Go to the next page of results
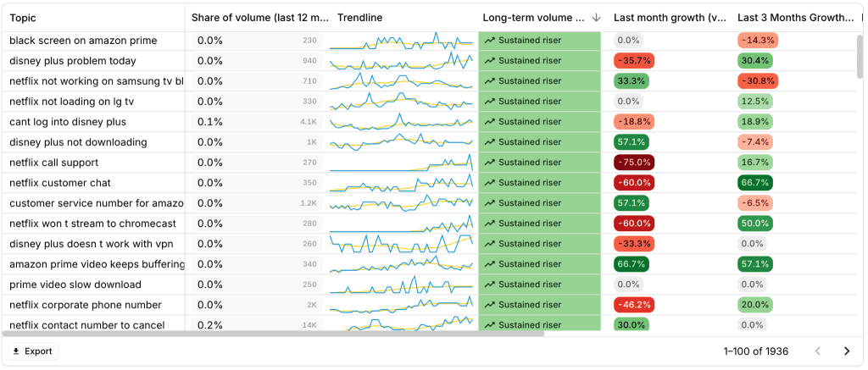Screen dimensions: 868x370 click(x=847, y=351)
